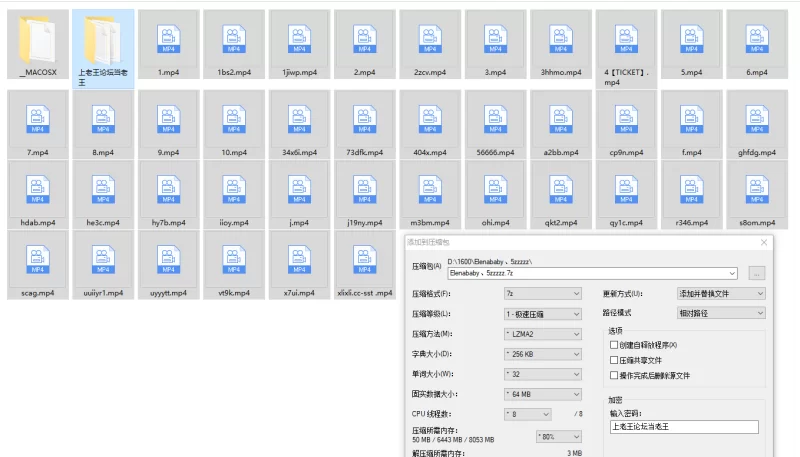
Task: Select the he3c.mp4 file
Action: (x=103, y=195)
